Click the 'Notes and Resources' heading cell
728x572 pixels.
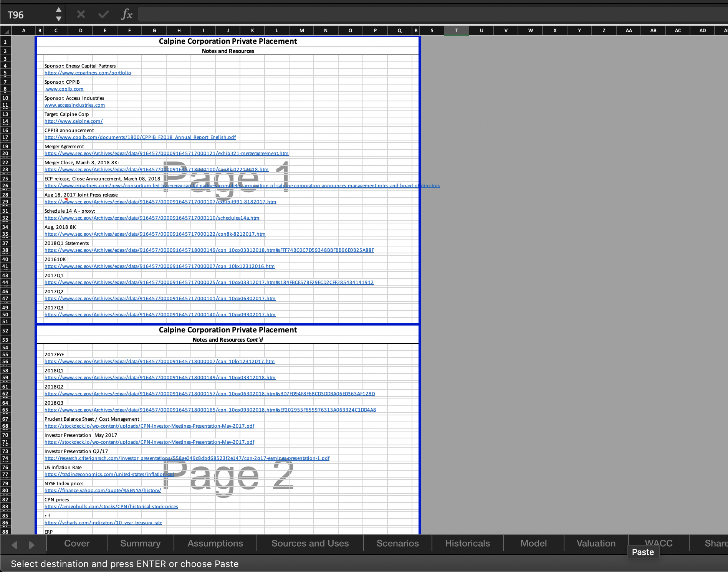coord(228,51)
